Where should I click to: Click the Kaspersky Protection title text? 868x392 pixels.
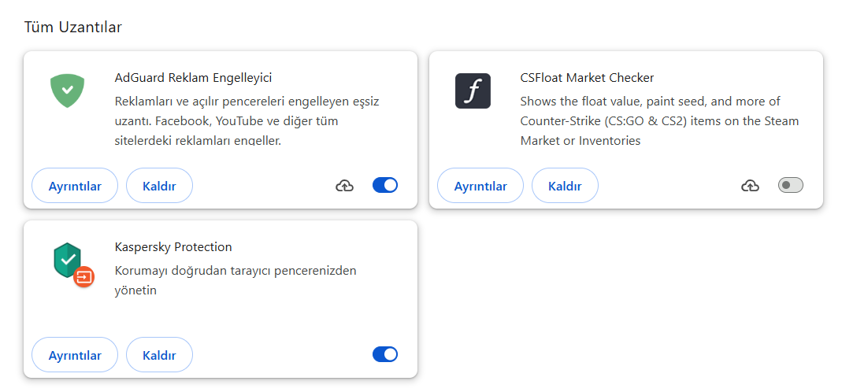pos(173,247)
